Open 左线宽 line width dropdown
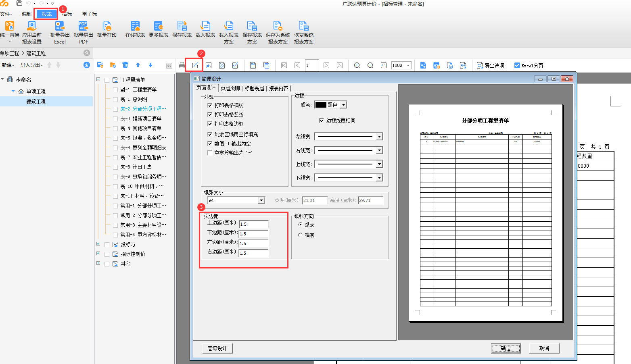 click(x=379, y=137)
